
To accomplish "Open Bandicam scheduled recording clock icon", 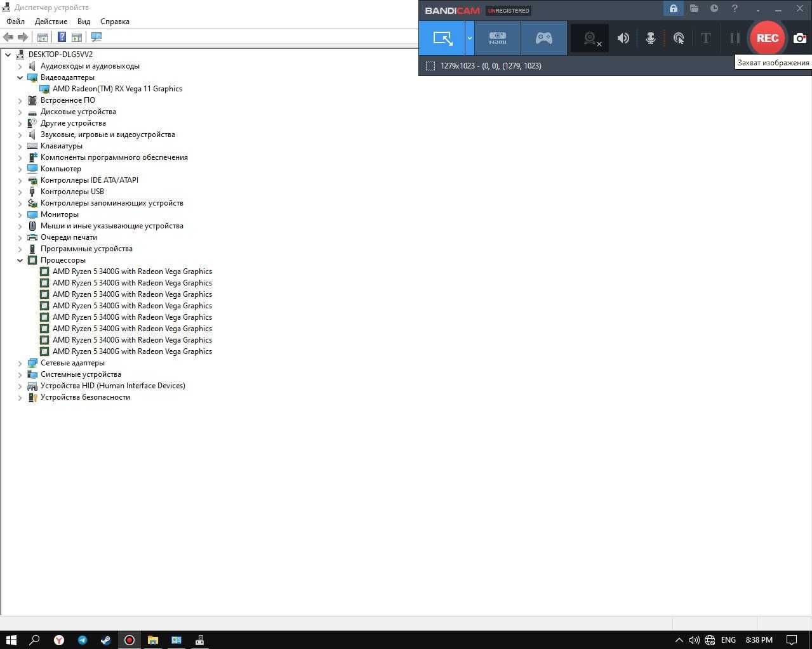I will pyautogui.click(x=714, y=9).
